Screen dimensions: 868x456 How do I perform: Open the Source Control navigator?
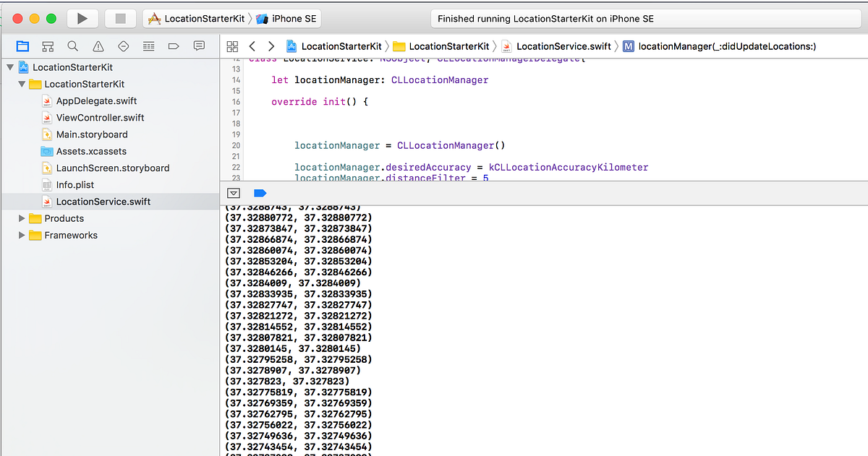(48, 46)
